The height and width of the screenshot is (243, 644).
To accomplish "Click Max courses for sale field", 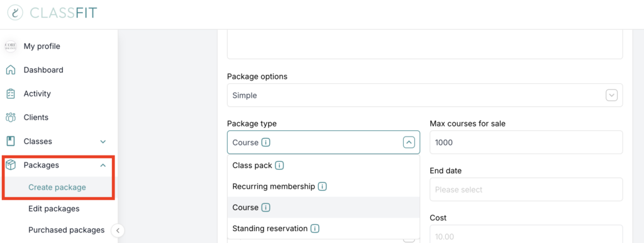I will 526,142.
